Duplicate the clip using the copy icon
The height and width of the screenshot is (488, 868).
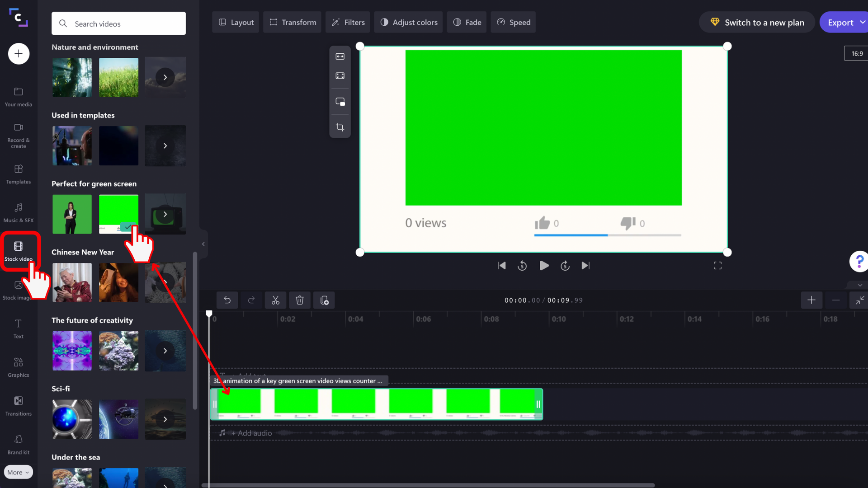coord(324,300)
